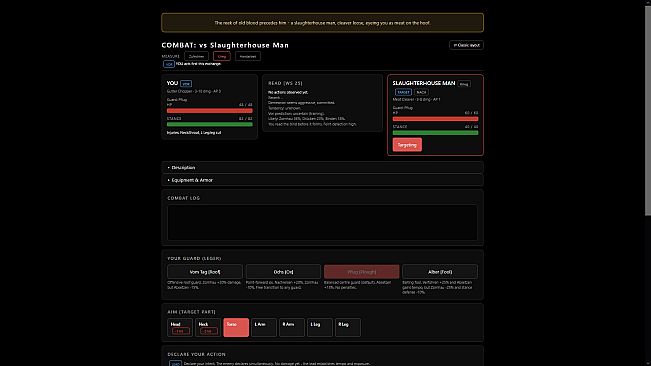The height and width of the screenshot is (366, 651).
Task: Aim at the R Leg
Action: coord(348,327)
